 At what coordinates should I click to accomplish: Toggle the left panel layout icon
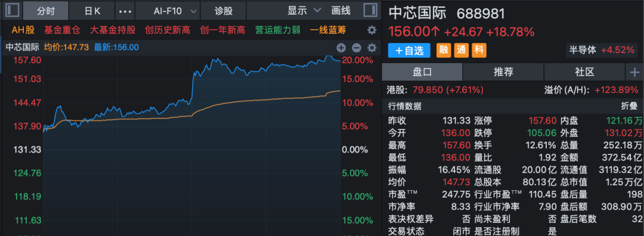tap(12, 10)
